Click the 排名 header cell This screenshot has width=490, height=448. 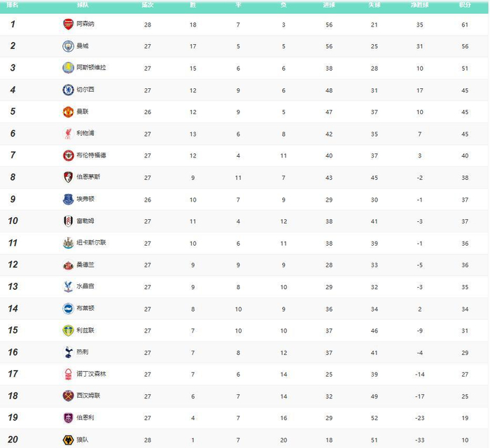coord(13,5)
